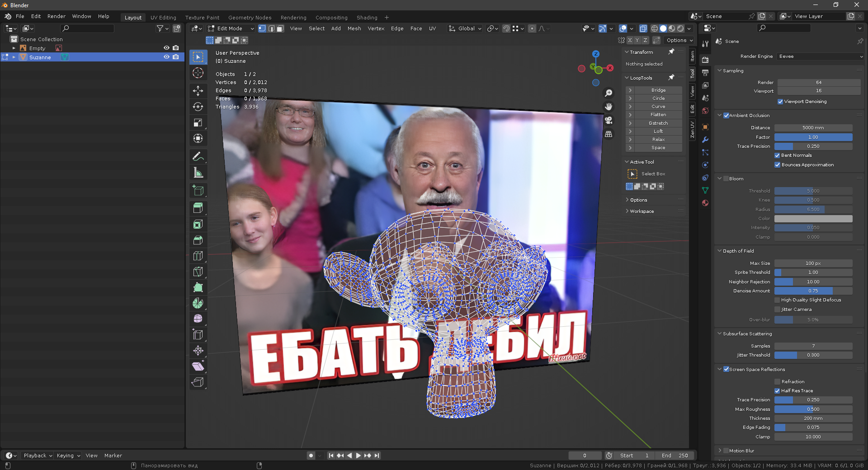868x470 pixels.
Task: Click the viewport zoom magnifier icon
Action: 609,93
